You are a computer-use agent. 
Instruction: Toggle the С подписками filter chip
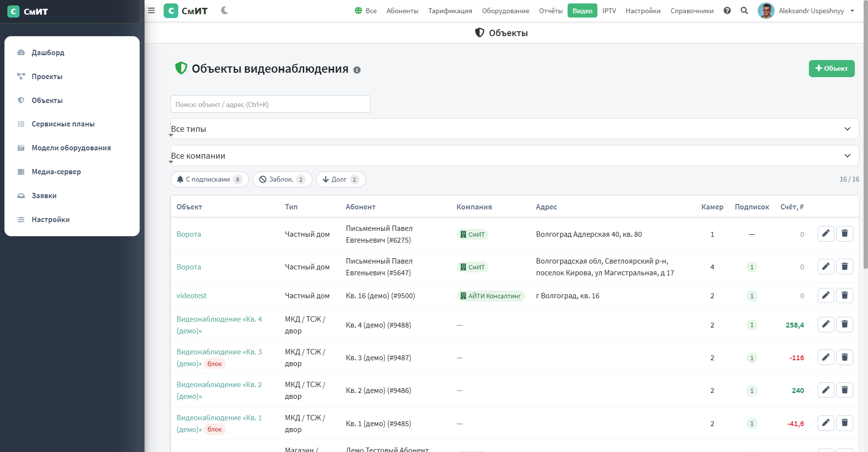tap(210, 179)
